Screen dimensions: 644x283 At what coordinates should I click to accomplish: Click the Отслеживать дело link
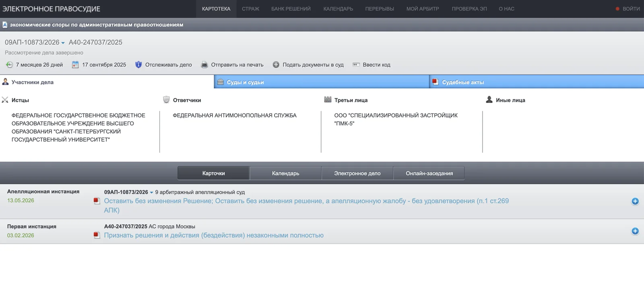tap(168, 65)
